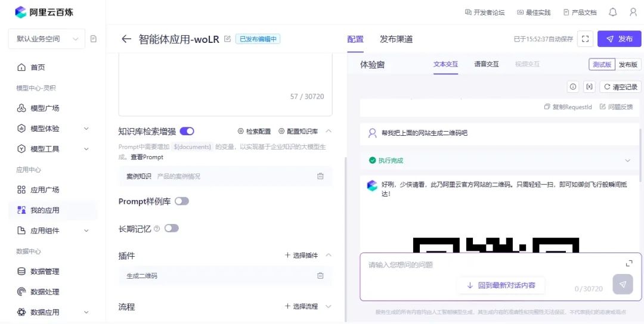Edit the application name pencil icon
Image resolution: width=644 pixels, height=324 pixels.
point(227,39)
